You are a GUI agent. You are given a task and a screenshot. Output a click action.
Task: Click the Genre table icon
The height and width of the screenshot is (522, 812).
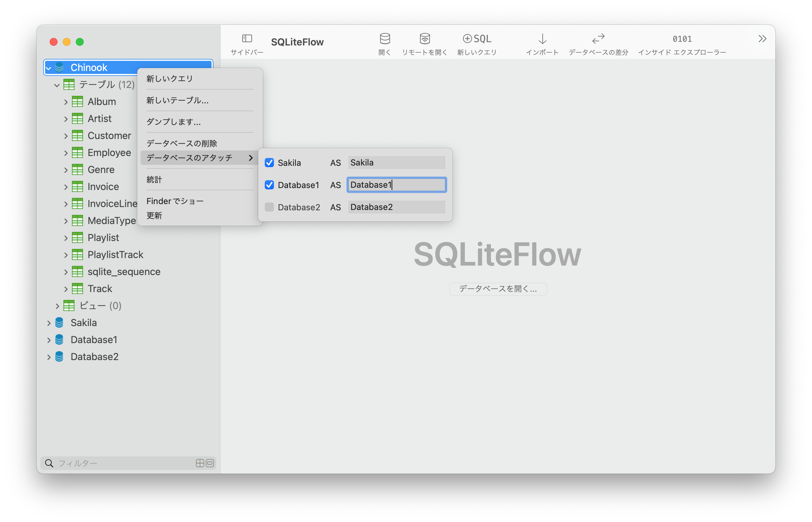pyautogui.click(x=77, y=169)
